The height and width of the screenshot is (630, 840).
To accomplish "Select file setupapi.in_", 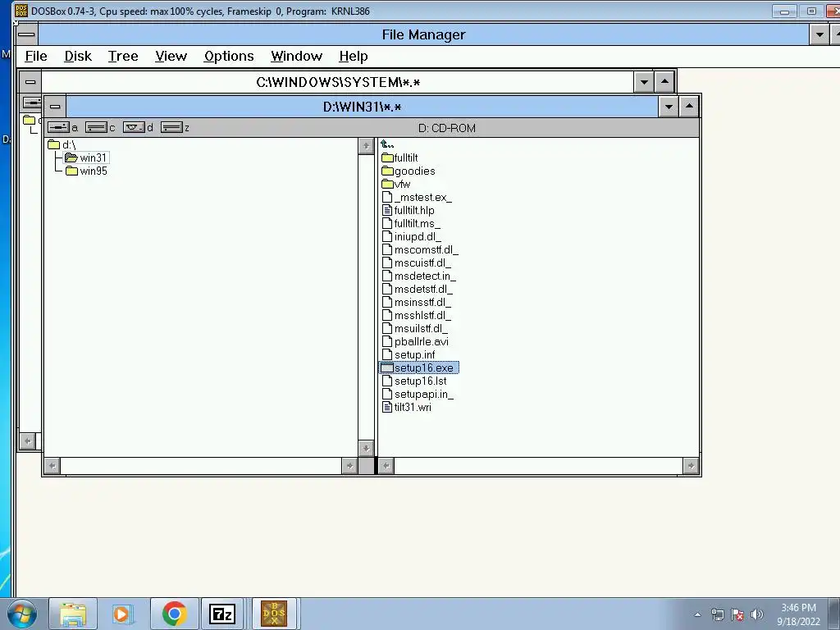I will pyautogui.click(x=418, y=394).
